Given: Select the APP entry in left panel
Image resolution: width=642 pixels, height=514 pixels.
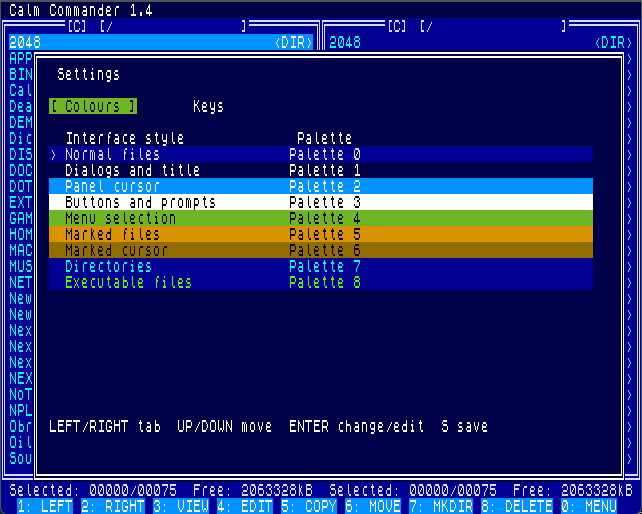Looking at the screenshot, I should coord(20,58).
